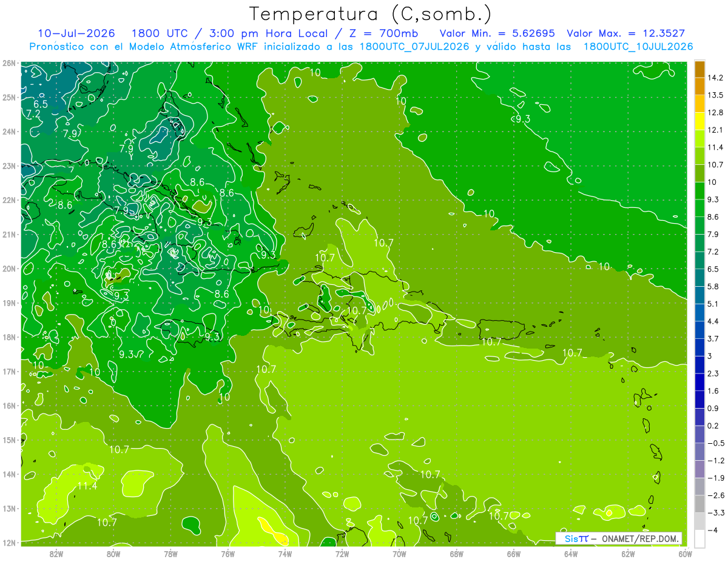The height and width of the screenshot is (562, 728).
Task: Click the white colorbar segment below -4
Action: (x=699, y=538)
